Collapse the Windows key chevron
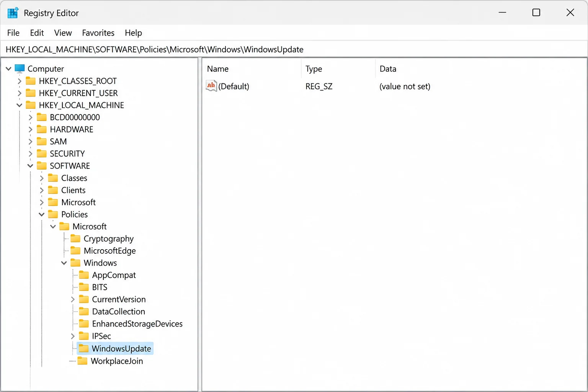 64,263
